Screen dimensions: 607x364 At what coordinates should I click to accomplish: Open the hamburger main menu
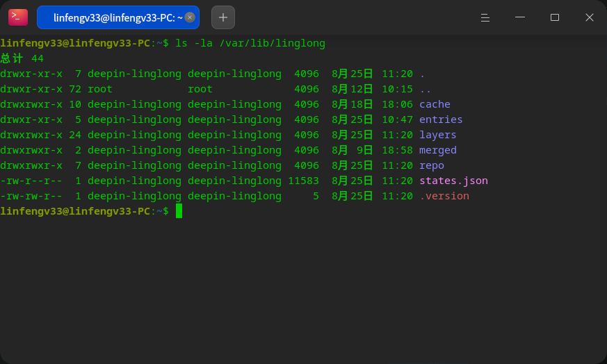tap(485, 17)
